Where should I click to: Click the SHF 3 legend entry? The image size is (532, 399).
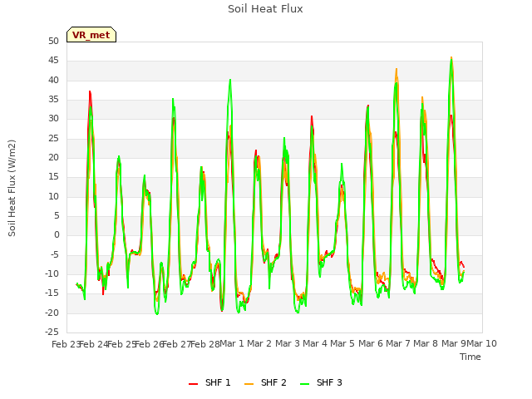coord(322,382)
